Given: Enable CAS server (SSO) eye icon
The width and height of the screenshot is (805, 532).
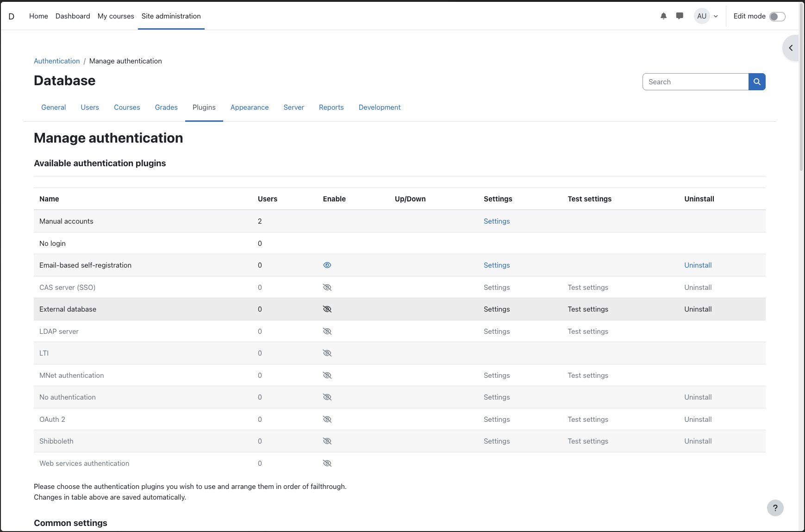Looking at the screenshot, I should (x=327, y=288).
